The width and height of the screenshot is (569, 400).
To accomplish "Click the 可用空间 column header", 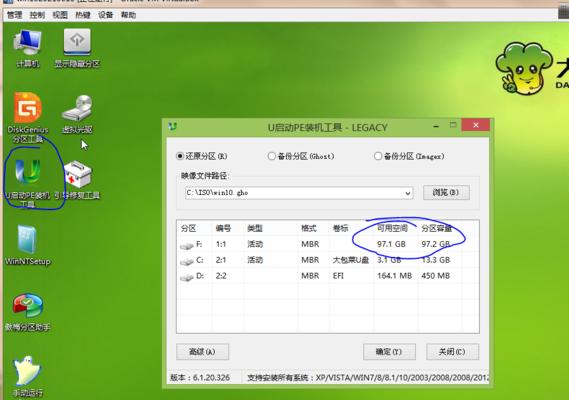I will (392, 228).
